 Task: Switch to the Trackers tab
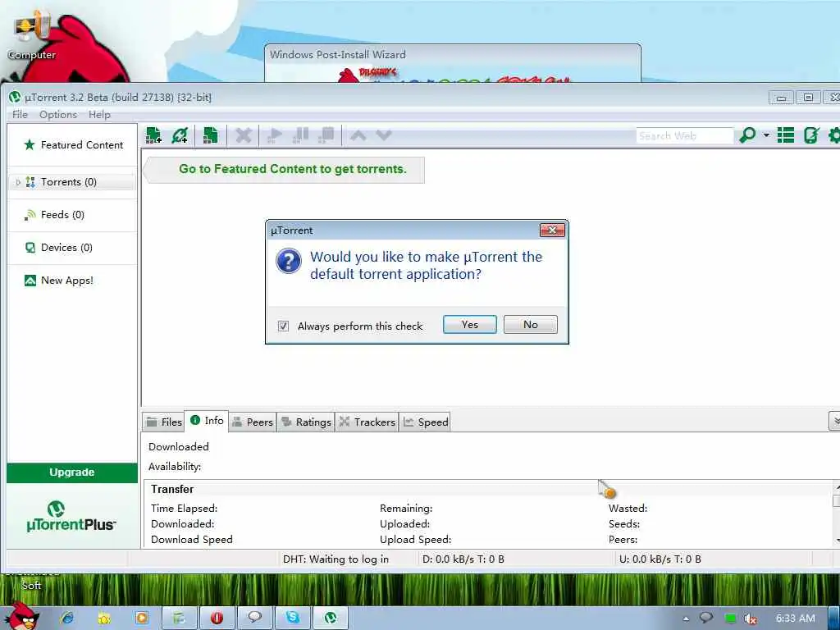367,422
